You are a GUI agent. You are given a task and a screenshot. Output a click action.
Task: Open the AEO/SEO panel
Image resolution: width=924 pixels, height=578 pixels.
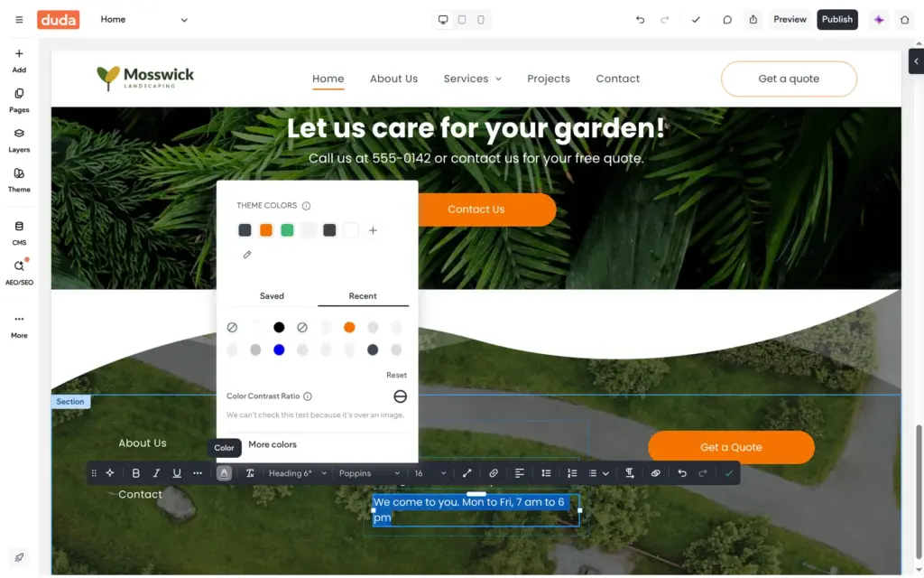pos(19,273)
